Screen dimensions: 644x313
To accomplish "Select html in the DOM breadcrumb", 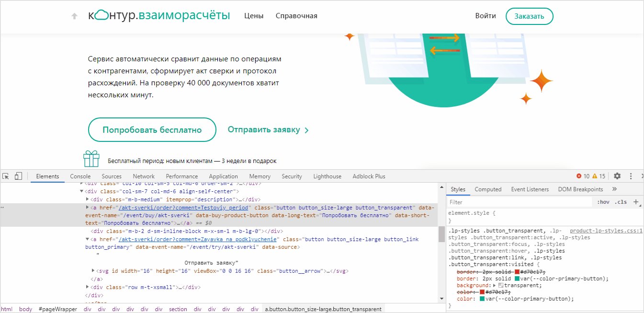I will (x=7, y=309).
